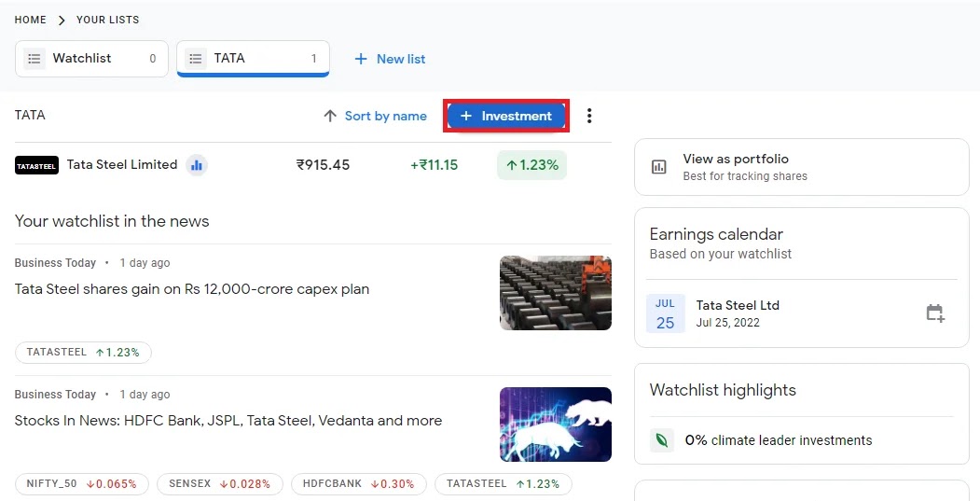Click the TATASTEEL logo badge
980x501 pixels.
pyautogui.click(x=36, y=165)
